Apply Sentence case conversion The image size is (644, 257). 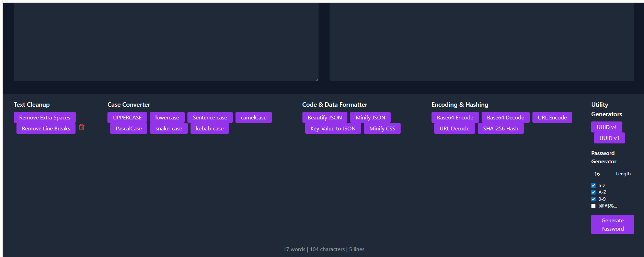point(210,117)
